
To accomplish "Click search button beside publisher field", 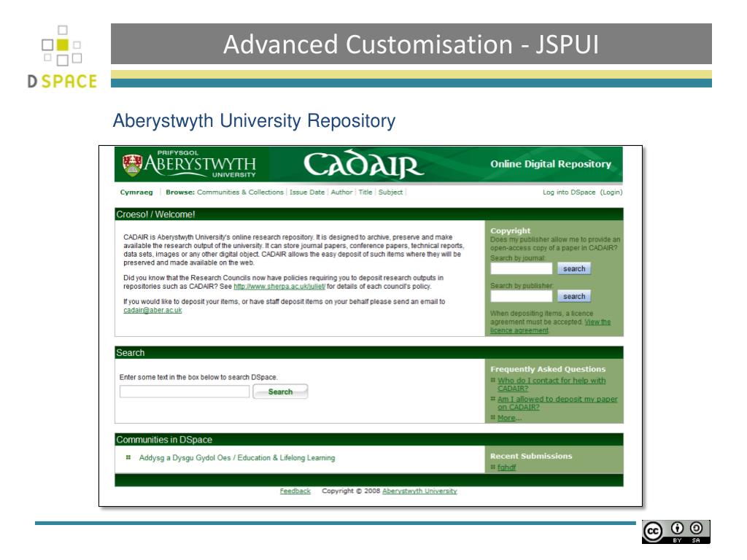I will (574, 296).
